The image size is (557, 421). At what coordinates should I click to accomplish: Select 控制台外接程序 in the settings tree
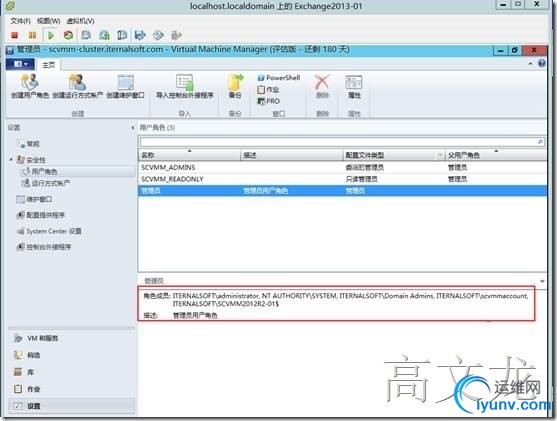pos(44,247)
